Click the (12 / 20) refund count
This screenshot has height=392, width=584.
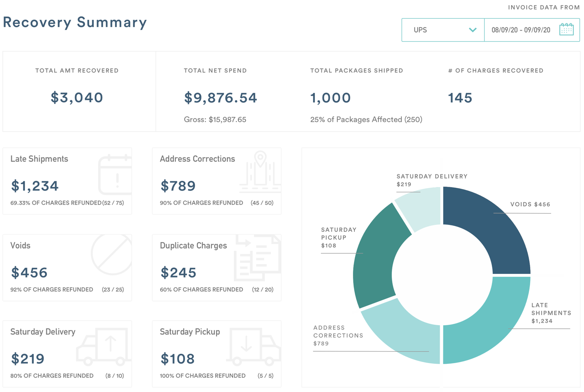tap(263, 290)
